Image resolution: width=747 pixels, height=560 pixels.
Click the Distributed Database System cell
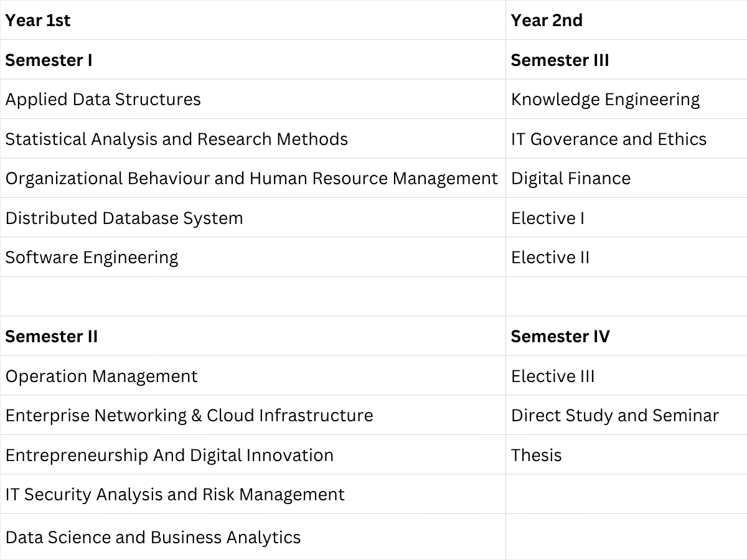[253, 217]
